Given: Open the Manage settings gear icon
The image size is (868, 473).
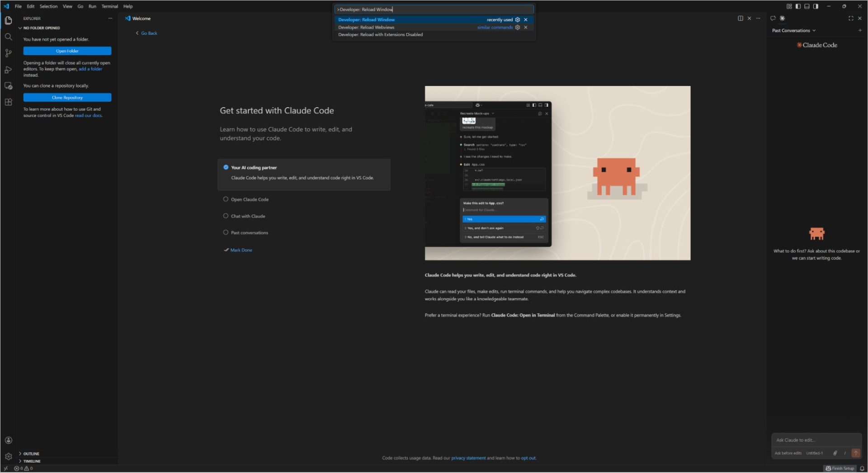Looking at the screenshot, I should click(x=8, y=456).
